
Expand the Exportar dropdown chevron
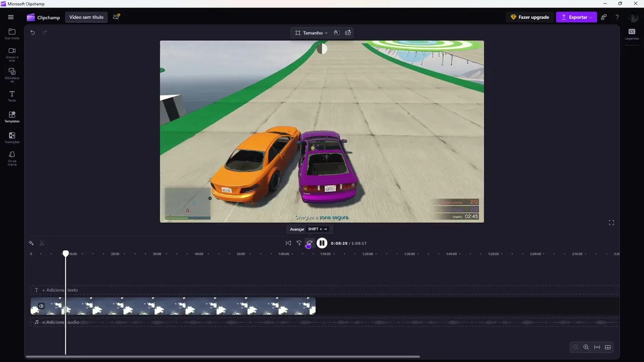point(591,17)
